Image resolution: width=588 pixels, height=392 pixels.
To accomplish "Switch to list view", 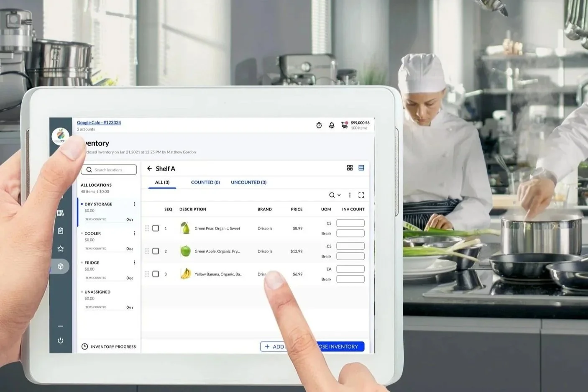I will click(x=361, y=168).
